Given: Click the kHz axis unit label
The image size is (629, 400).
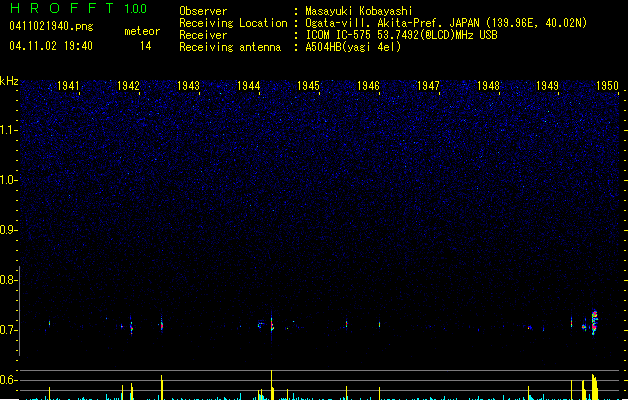Looking at the screenshot, I should [x=9, y=81].
